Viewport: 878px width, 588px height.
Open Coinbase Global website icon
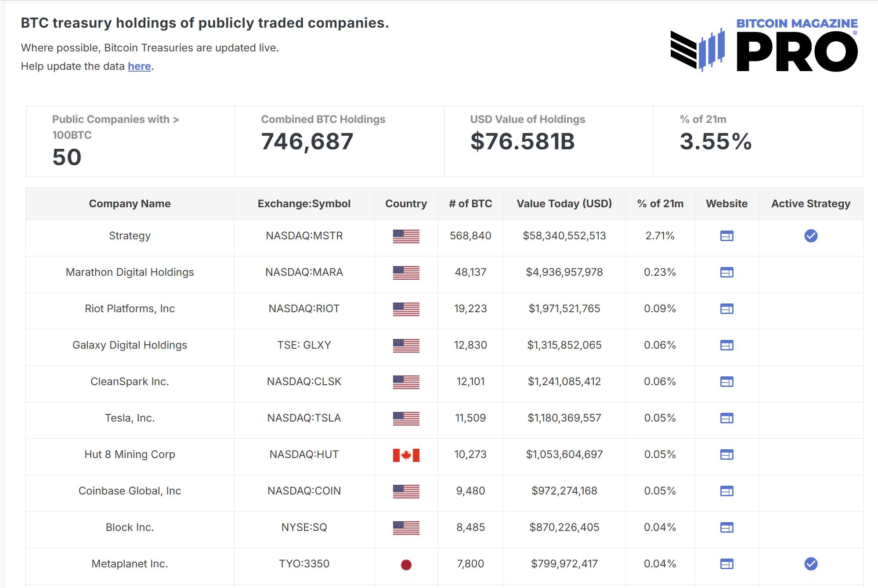point(726,491)
